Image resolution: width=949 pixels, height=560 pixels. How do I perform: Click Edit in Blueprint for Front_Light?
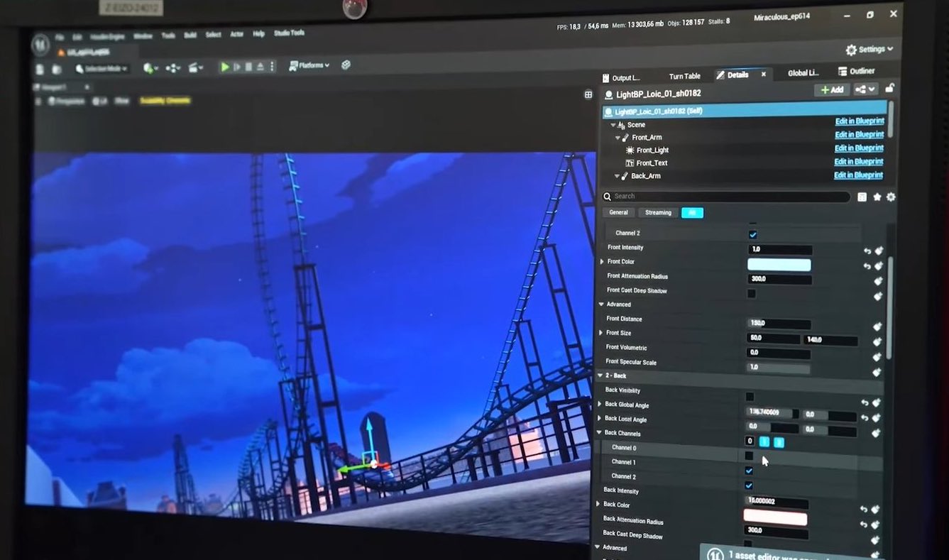859,148
